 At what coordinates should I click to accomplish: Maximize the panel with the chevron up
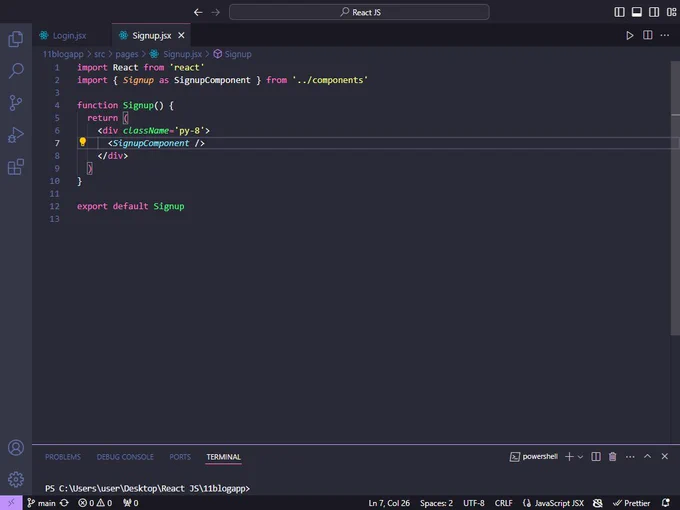(x=647, y=456)
